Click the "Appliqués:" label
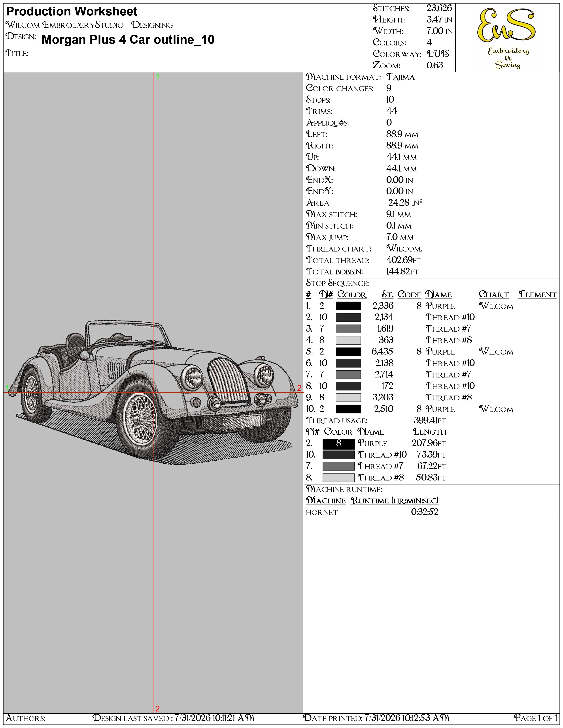563x728 pixels. click(x=327, y=123)
